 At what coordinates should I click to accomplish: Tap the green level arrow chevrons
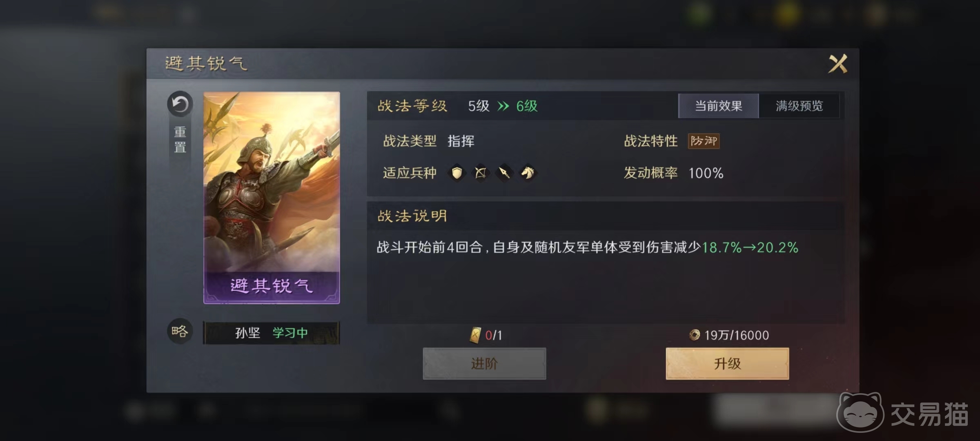(503, 106)
